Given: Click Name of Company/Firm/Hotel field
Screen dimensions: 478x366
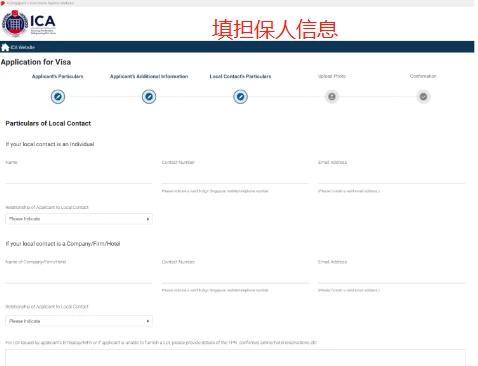Looking at the screenshot, I should pos(79,276).
